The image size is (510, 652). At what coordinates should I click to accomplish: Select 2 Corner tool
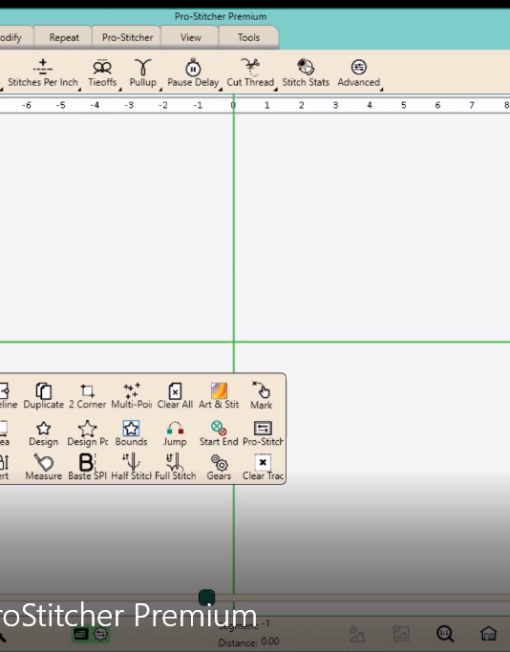click(x=87, y=396)
